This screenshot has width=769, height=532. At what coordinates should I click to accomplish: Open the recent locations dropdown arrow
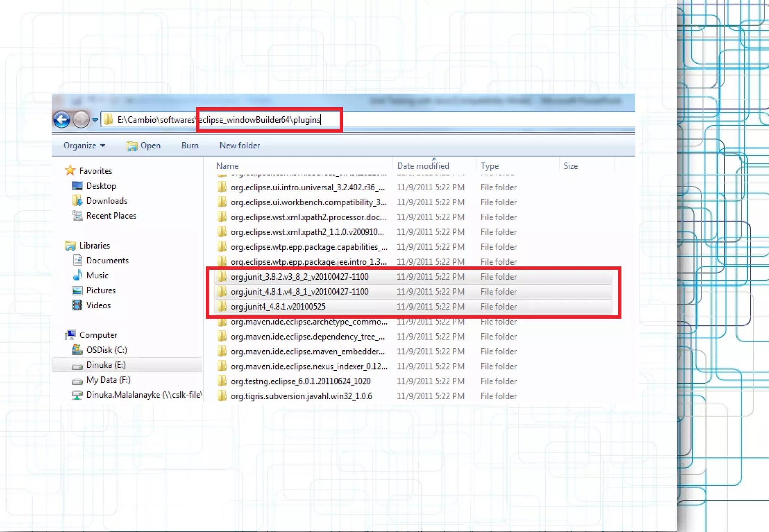pos(95,120)
